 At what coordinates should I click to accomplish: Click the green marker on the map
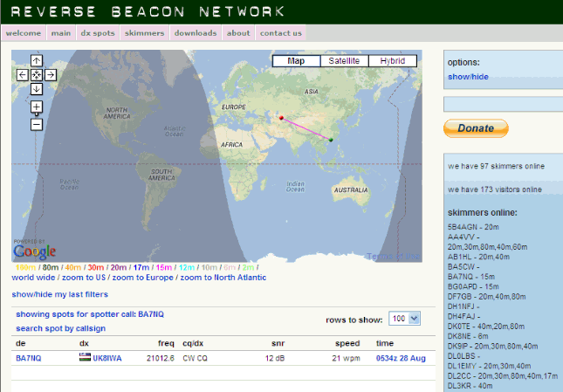point(331,140)
